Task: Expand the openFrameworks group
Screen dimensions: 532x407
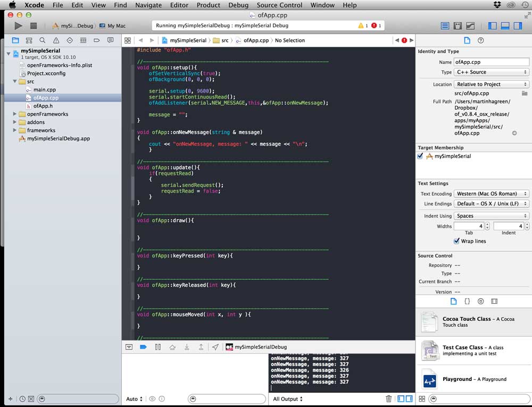Action: [x=14, y=114]
